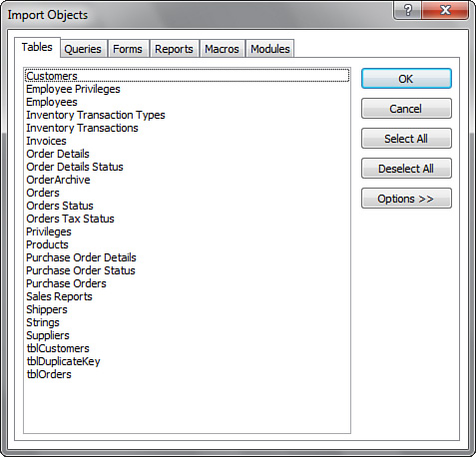
Task: Expand the Options >> section
Action: click(x=406, y=199)
